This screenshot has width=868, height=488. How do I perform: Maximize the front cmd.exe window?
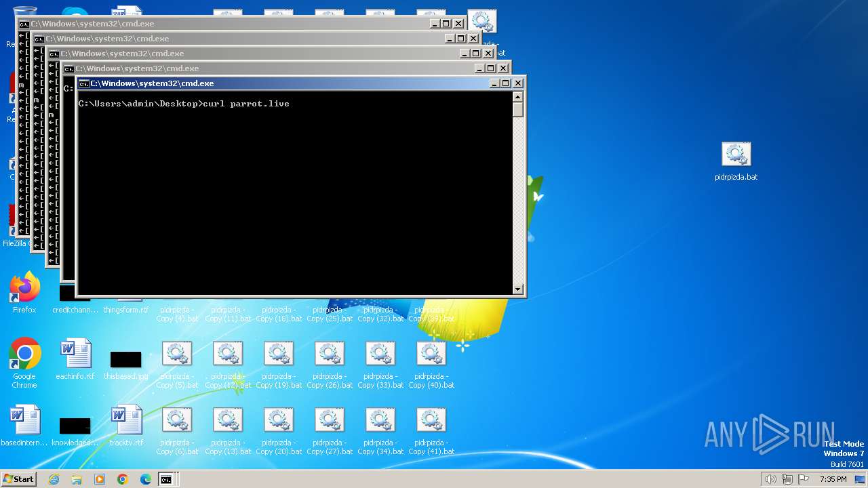[x=506, y=83]
